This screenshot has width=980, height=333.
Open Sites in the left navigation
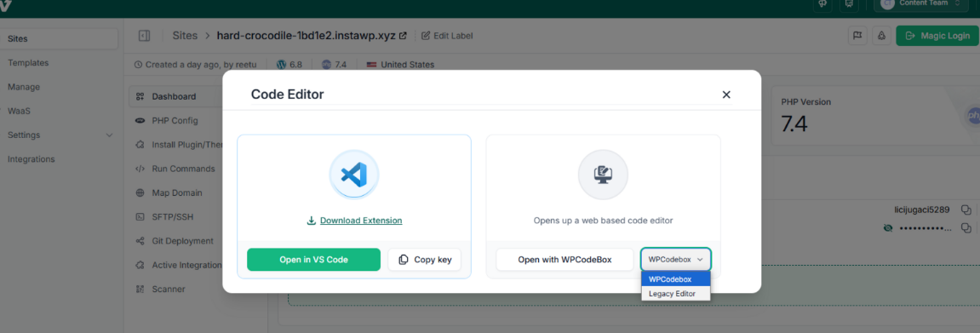(59, 38)
